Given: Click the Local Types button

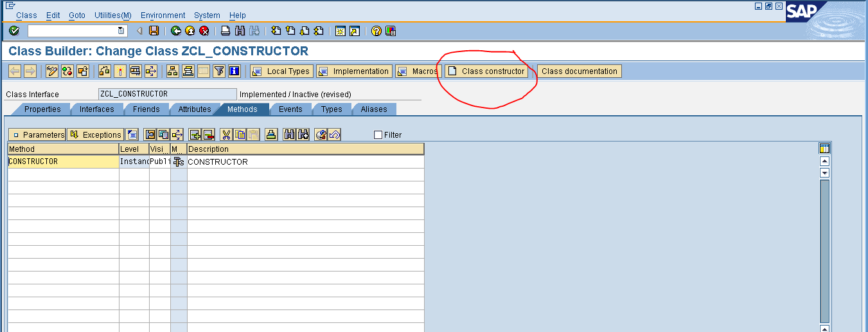Looking at the screenshot, I should pyautogui.click(x=281, y=71).
